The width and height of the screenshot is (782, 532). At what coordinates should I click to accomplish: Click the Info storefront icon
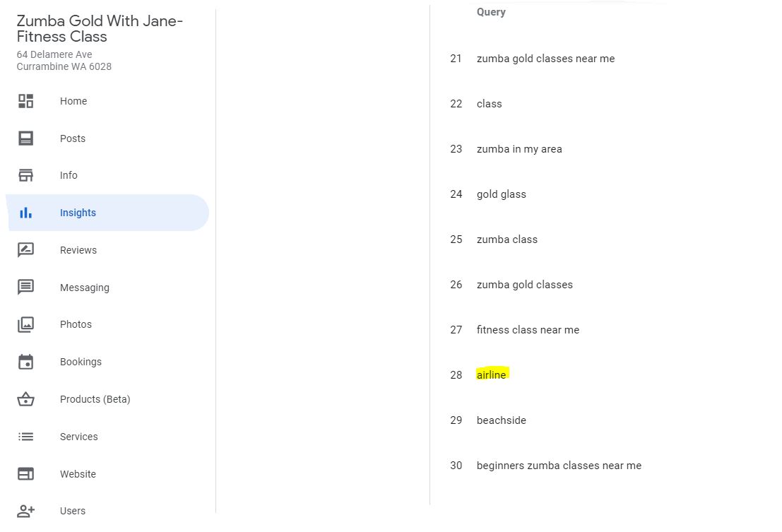26,175
